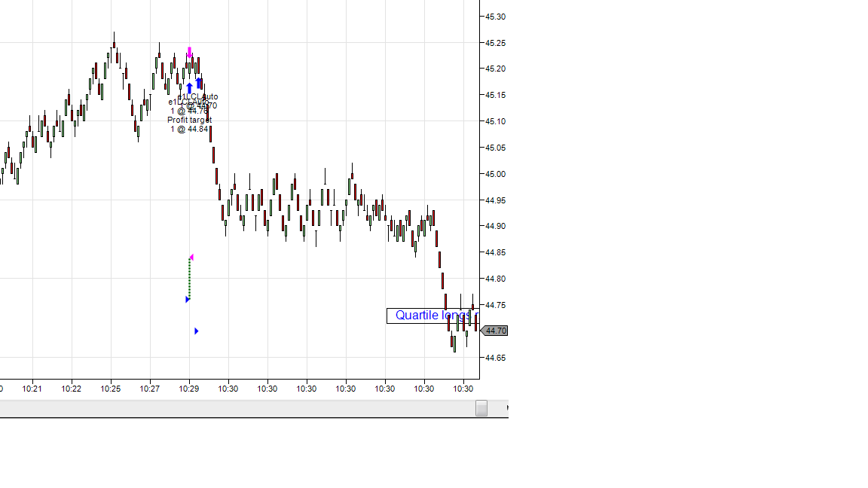
Task: Click the gray 44.70 current price marker
Action: (x=494, y=331)
